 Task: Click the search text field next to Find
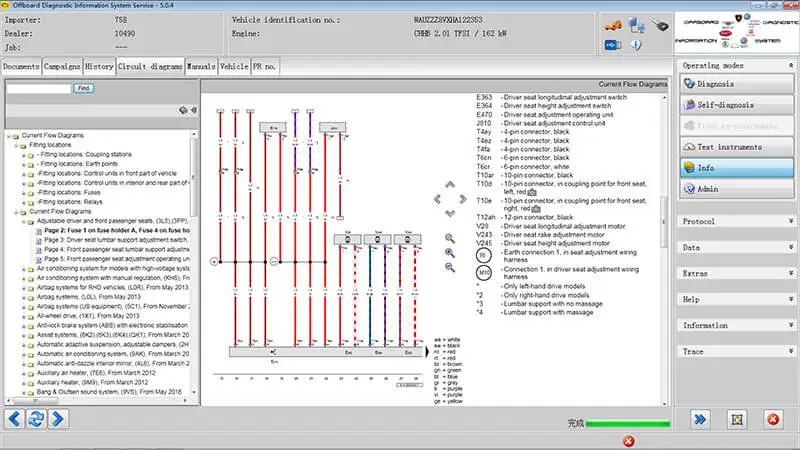tap(39, 88)
